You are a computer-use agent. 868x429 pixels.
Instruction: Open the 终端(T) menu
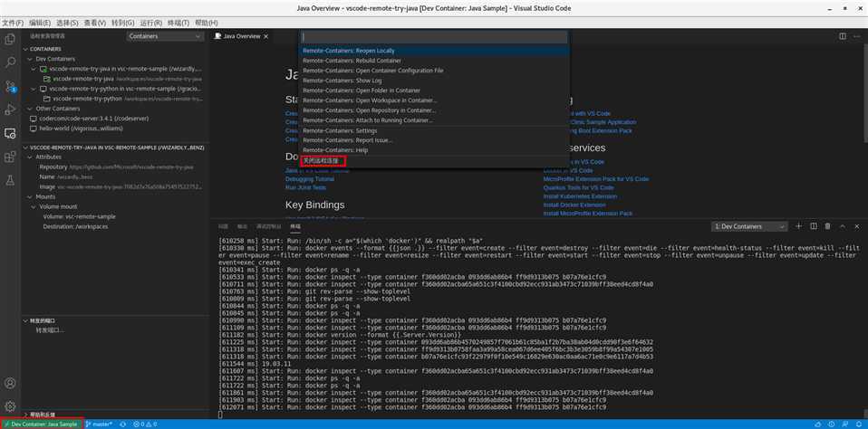(178, 23)
